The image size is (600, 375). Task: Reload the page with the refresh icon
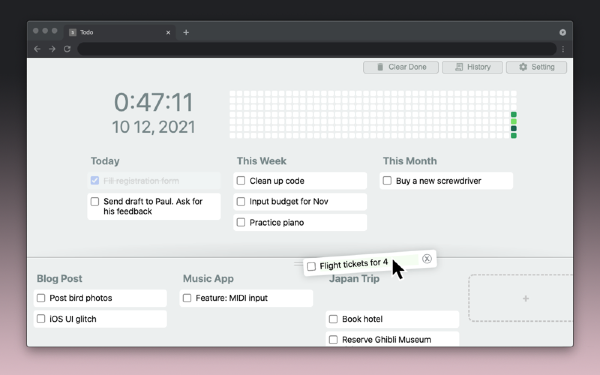[x=67, y=49]
